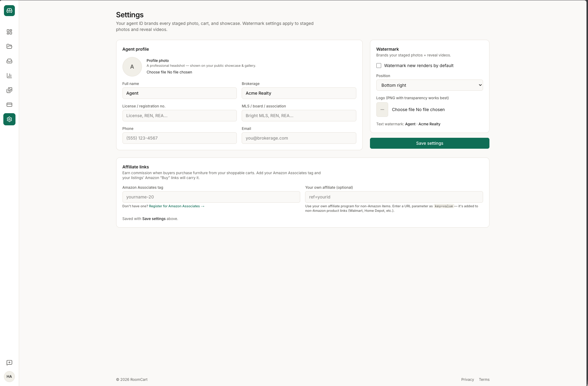Open the credit card billing icon

coord(9,105)
